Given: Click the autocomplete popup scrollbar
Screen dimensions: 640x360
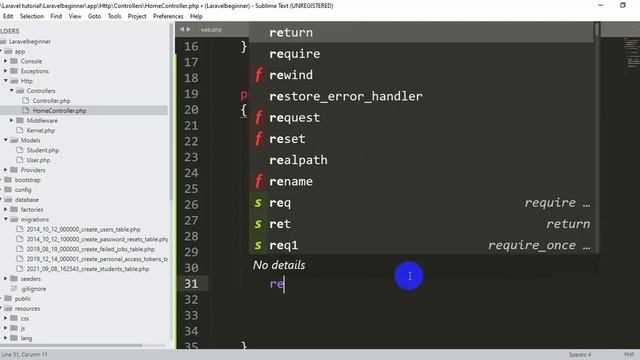Looking at the screenshot, I should pos(597,29).
